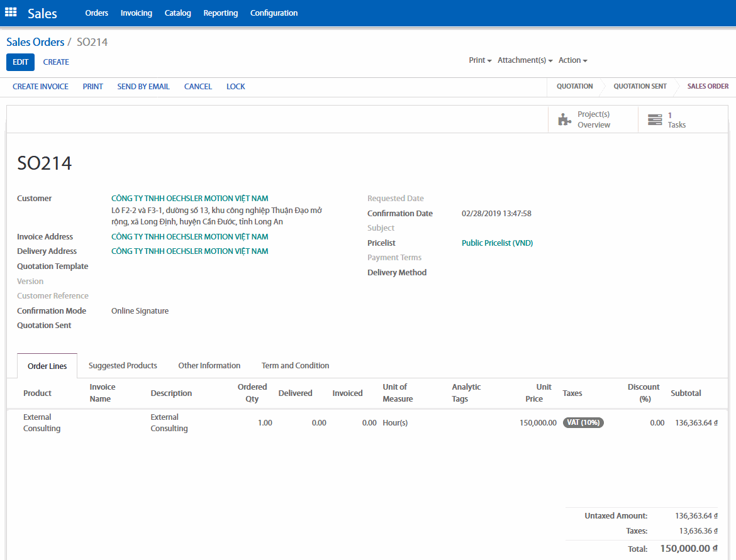
Task: Go back via Sales Orders breadcrumb
Action: 35,42
